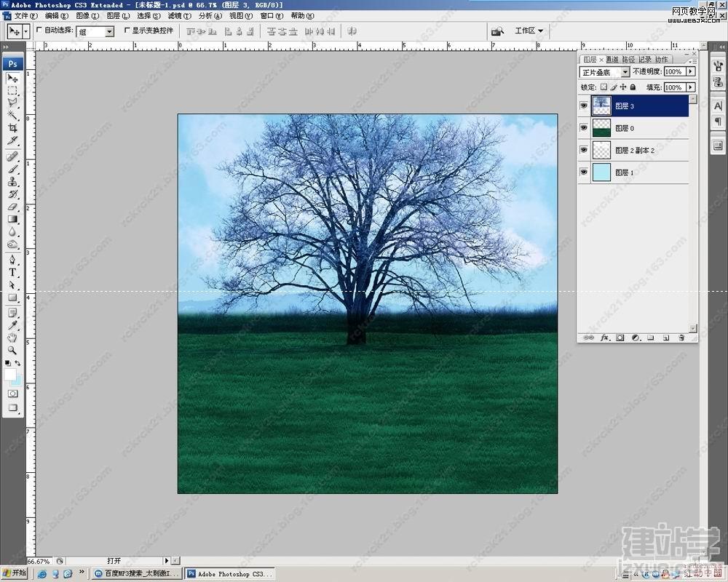Delete layer with trash icon
This screenshot has width=728, height=582.
[681, 338]
